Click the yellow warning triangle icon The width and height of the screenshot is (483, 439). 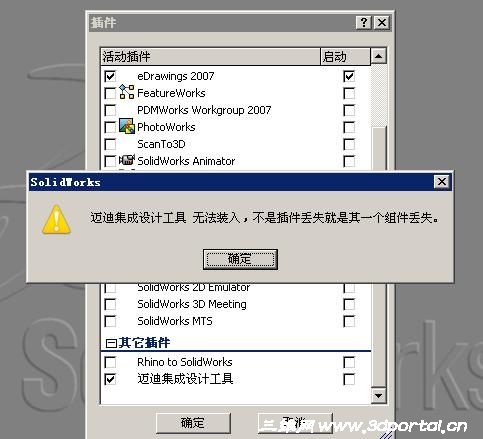coord(56,220)
